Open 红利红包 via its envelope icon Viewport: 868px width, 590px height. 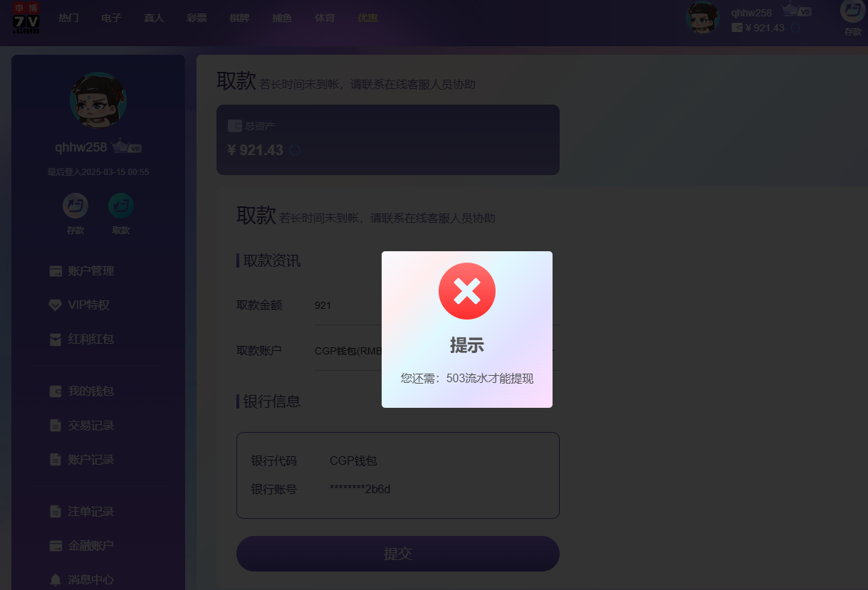pyautogui.click(x=56, y=339)
